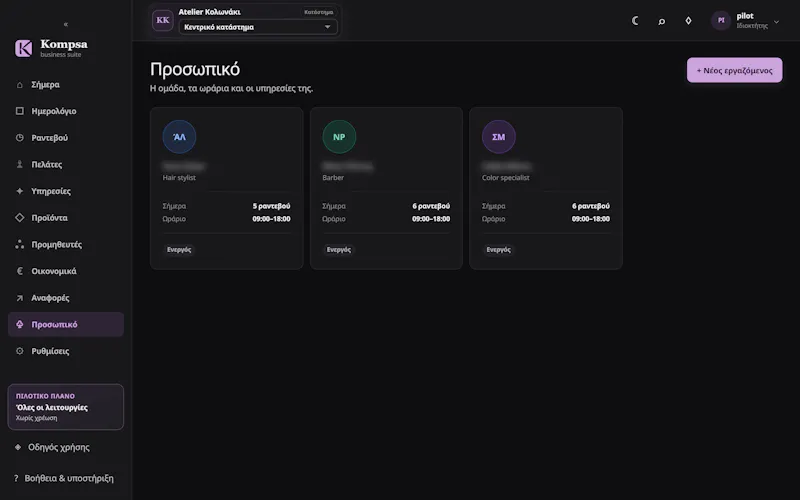Open the Βοήθεια & υποστήριξη link
The image size is (800, 500).
(x=69, y=479)
